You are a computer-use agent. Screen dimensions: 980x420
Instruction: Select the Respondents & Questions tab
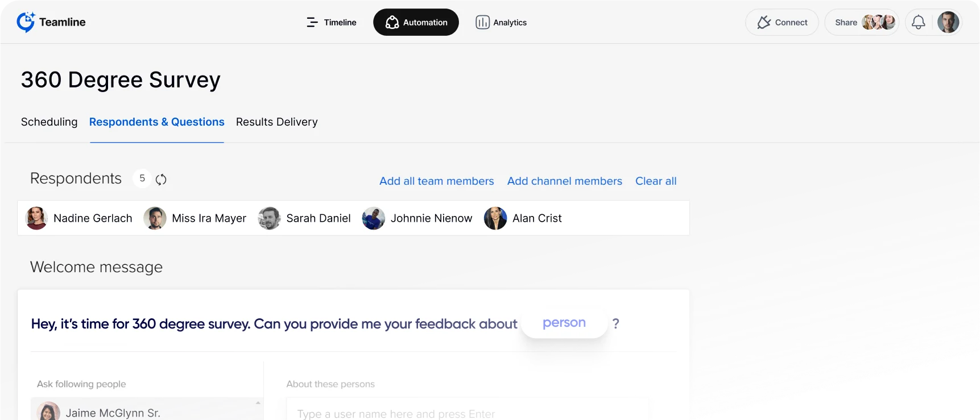tap(156, 122)
